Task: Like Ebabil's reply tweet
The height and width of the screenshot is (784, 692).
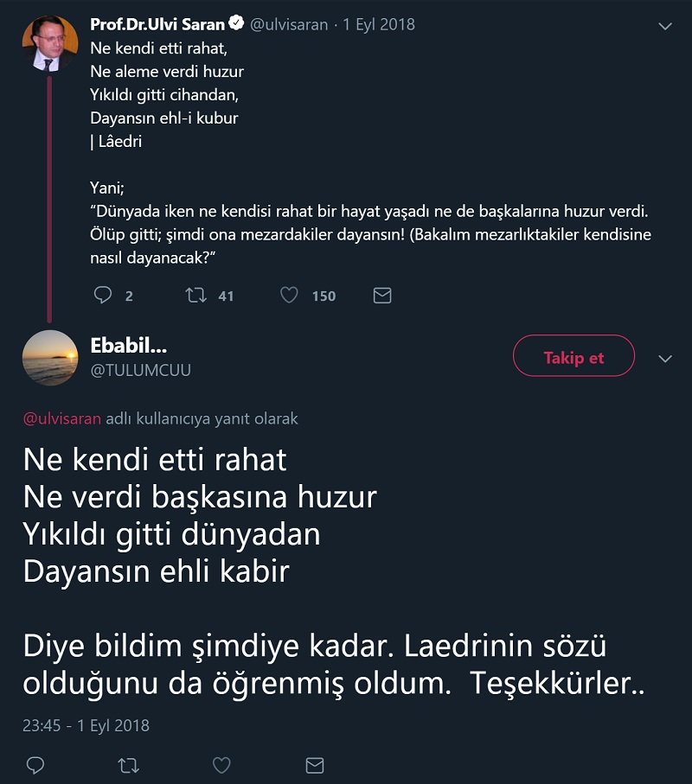Action: (221, 765)
